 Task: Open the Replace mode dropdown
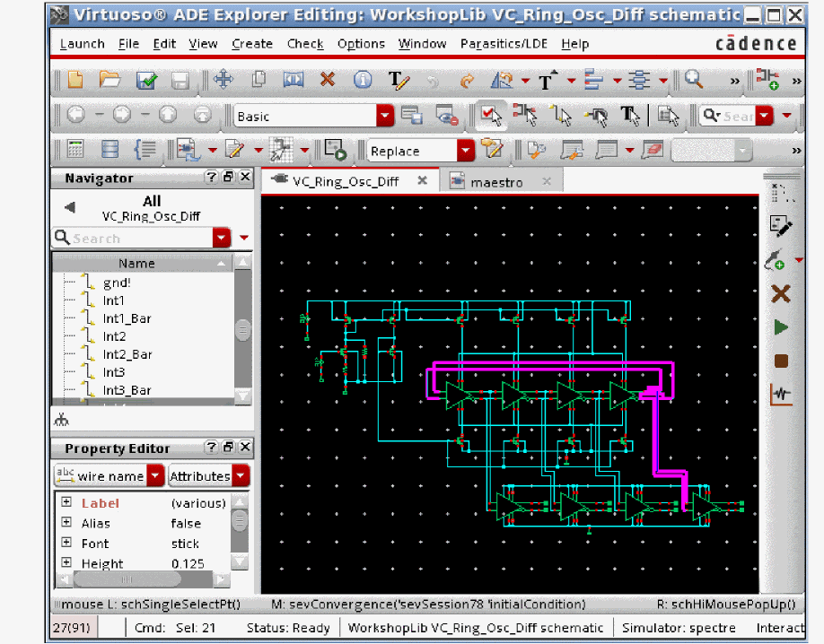click(x=465, y=151)
